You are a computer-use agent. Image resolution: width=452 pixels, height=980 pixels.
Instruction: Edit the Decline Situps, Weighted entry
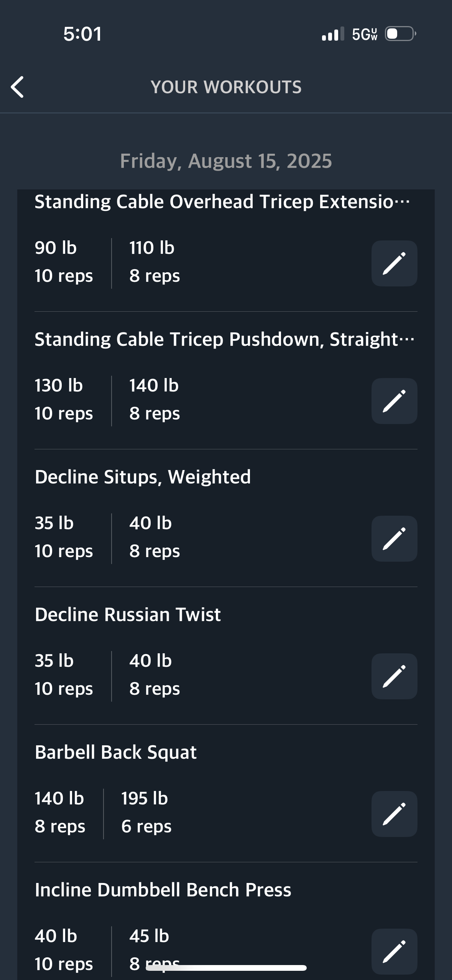click(394, 539)
